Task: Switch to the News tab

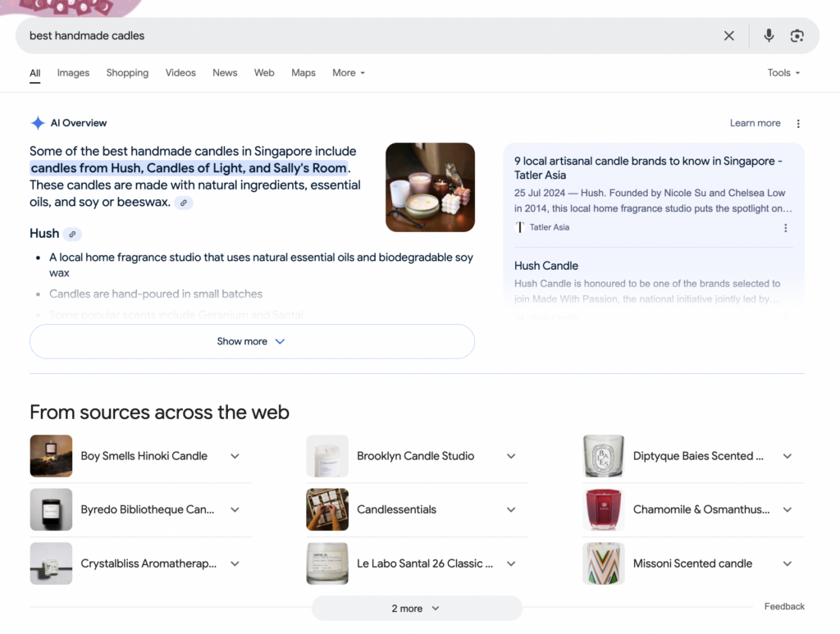Action: [225, 73]
